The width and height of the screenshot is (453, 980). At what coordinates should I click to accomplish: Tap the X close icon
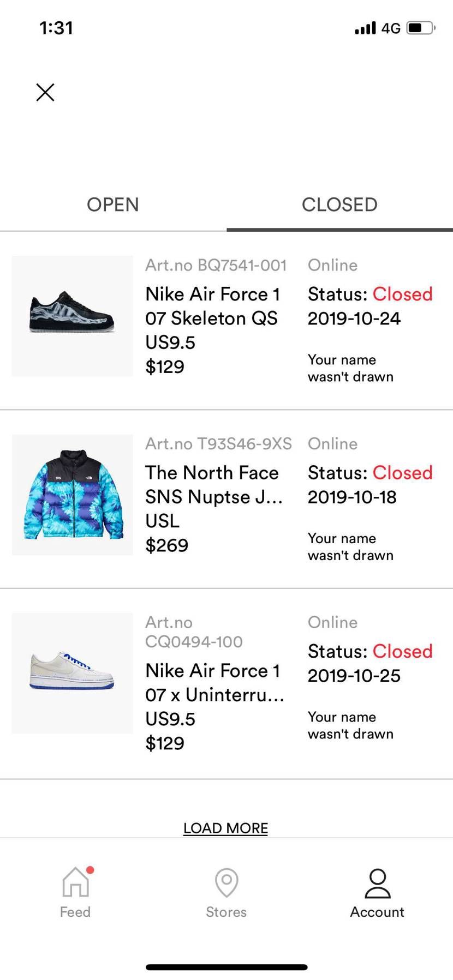[45, 92]
